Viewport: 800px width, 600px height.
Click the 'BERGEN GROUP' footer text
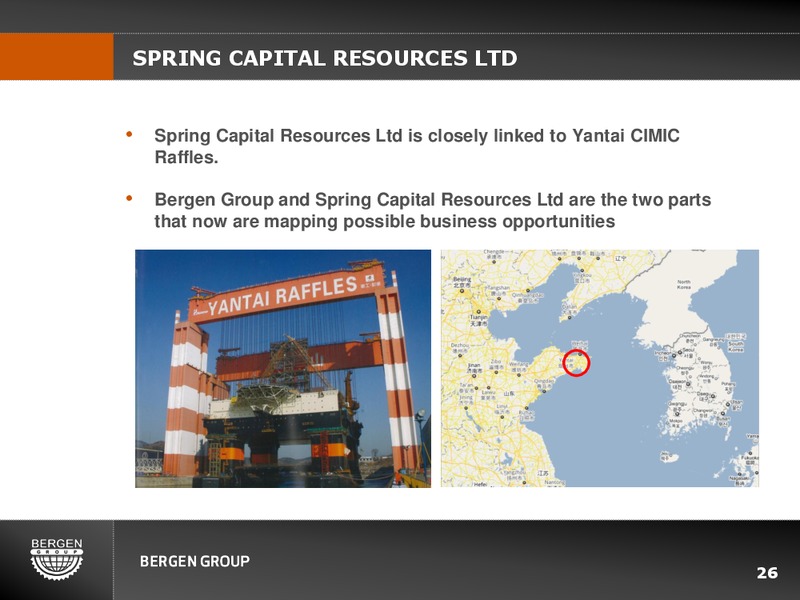click(195, 561)
